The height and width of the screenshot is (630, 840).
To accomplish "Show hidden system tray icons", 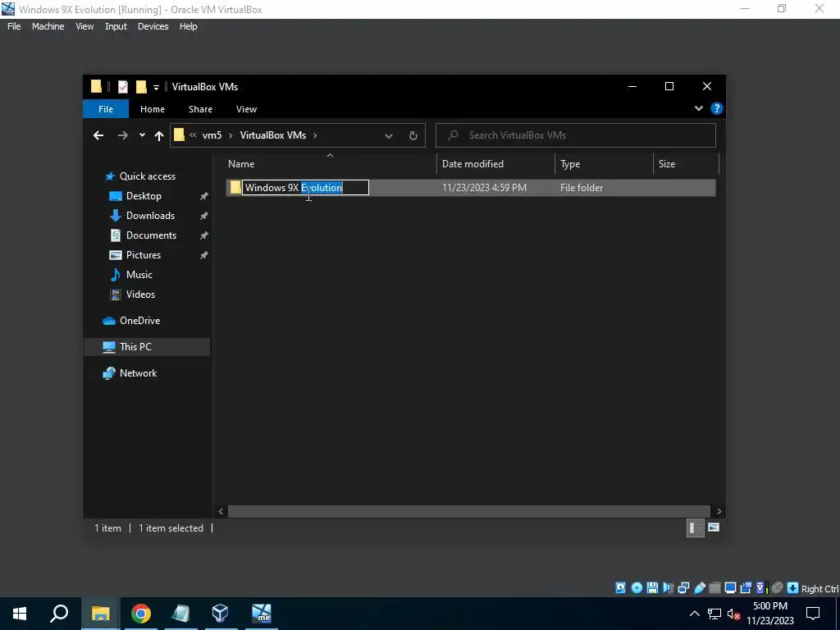I will 694,614.
